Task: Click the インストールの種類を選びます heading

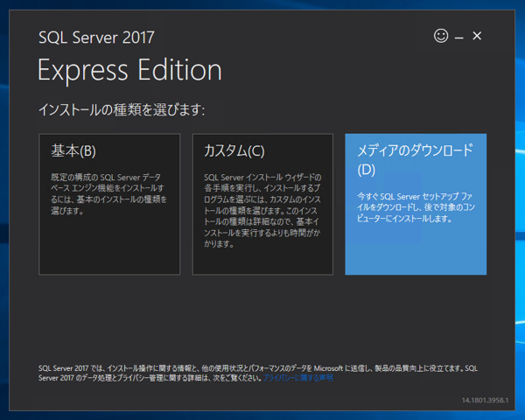Action: (122, 110)
